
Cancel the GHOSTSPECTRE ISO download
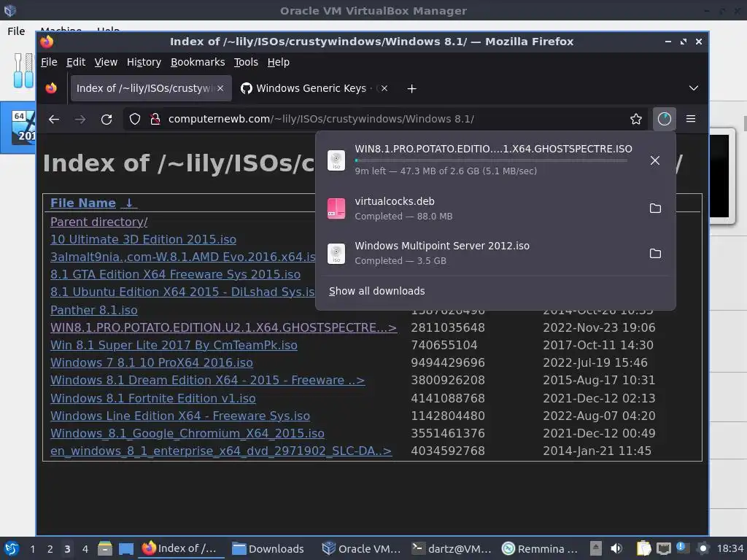tap(655, 160)
